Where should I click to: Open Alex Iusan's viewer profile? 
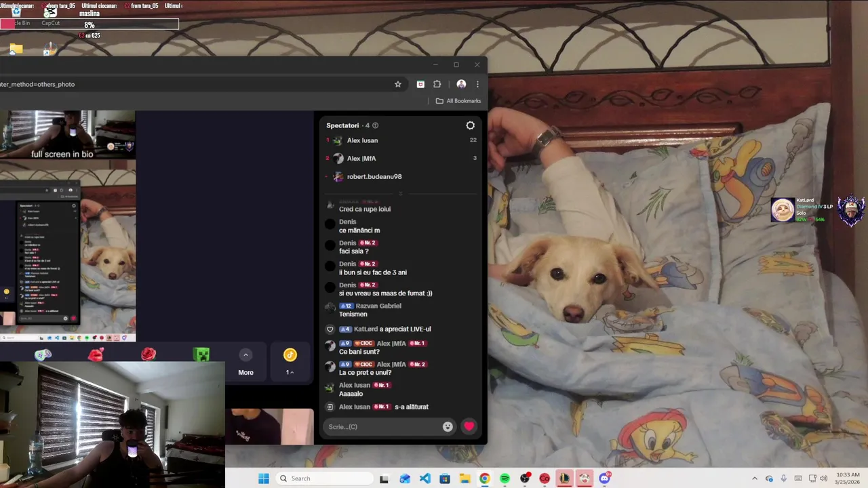(x=362, y=140)
